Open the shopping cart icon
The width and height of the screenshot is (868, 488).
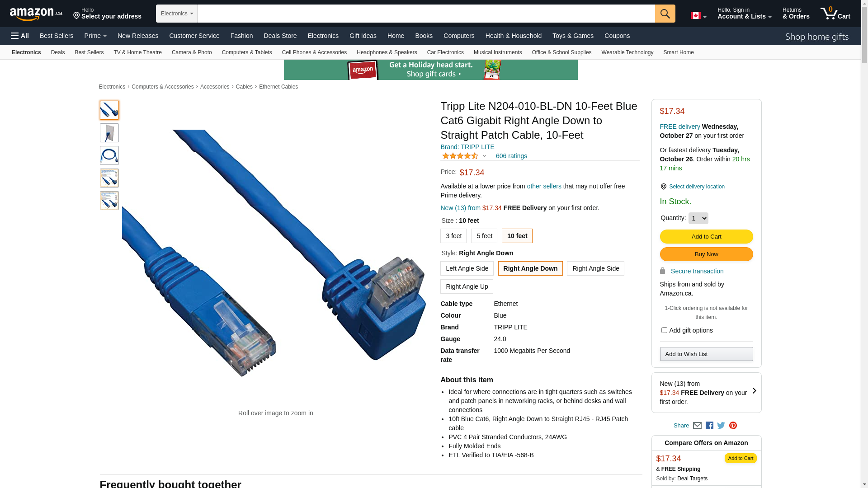tap(835, 14)
